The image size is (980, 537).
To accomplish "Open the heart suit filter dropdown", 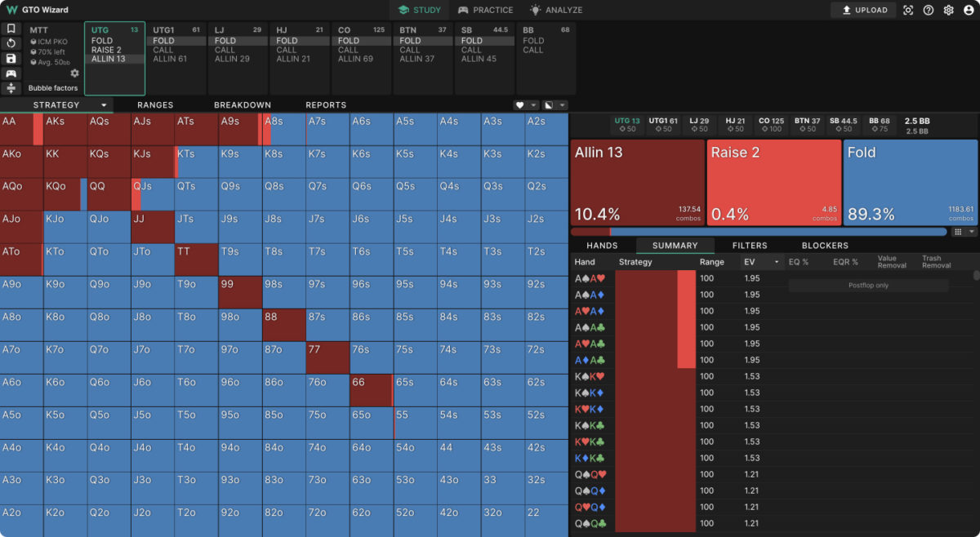I will point(526,105).
